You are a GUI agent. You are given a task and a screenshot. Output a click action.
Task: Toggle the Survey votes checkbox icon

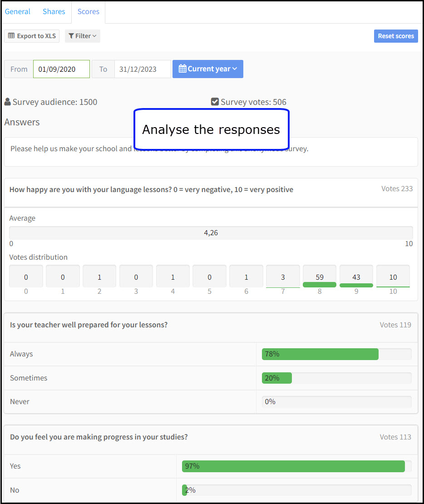215,102
